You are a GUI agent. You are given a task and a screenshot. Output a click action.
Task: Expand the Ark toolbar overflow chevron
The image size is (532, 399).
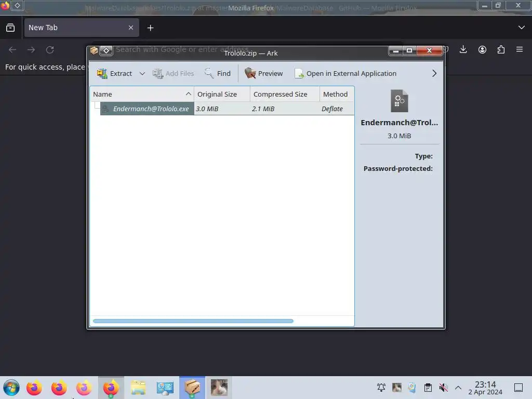click(434, 73)
